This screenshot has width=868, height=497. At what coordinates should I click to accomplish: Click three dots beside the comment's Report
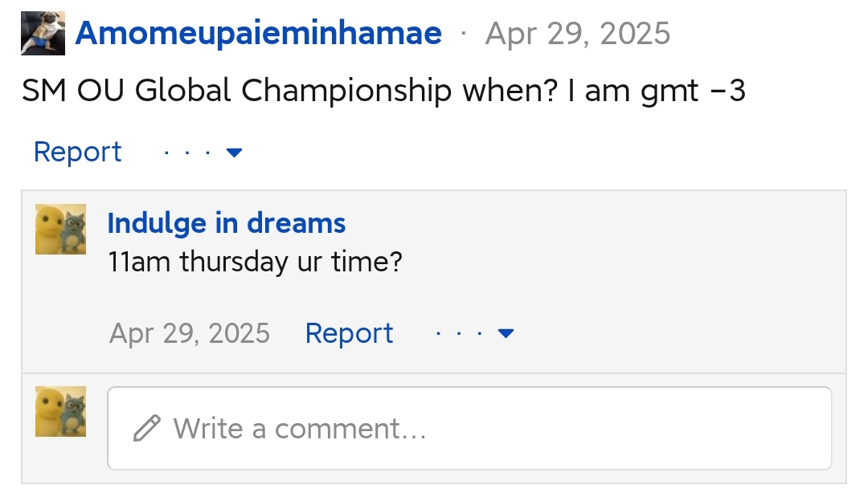click(x=459, y=333)
